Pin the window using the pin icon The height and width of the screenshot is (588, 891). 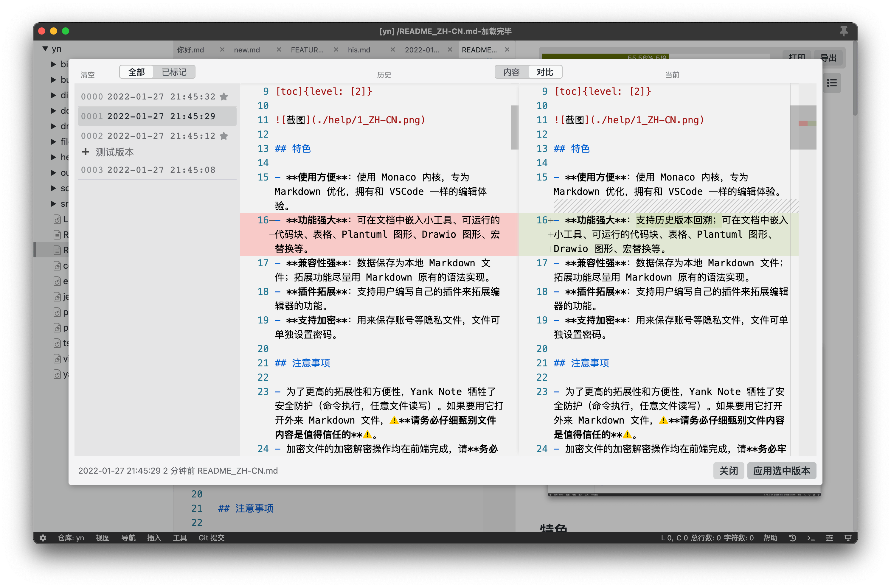tap(844, 31)
